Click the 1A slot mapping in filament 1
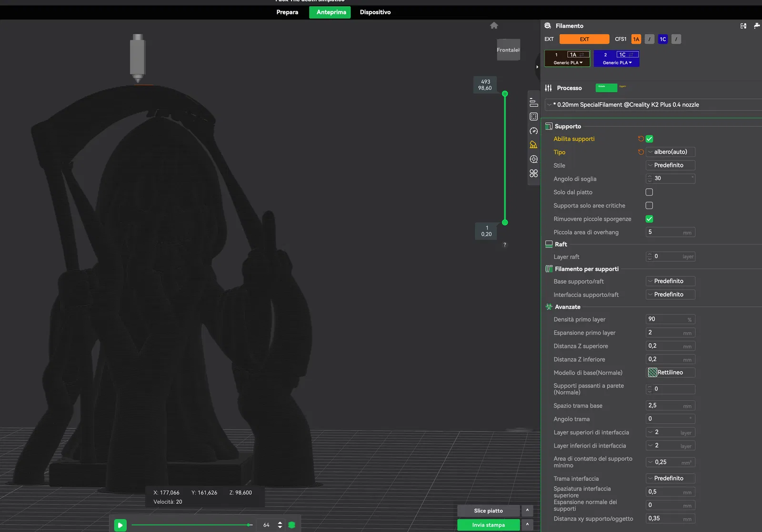This screenshot has width=762, height=532. [x=578, y=55]
